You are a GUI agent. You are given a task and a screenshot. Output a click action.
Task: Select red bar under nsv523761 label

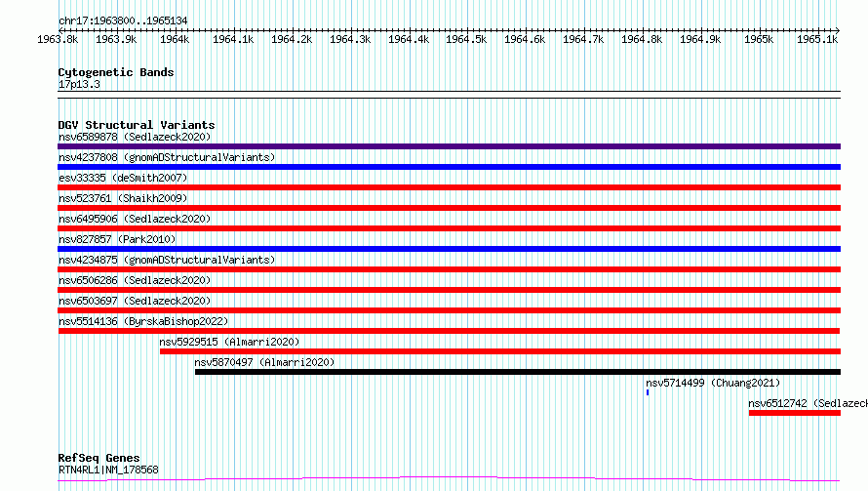point(449,208)
